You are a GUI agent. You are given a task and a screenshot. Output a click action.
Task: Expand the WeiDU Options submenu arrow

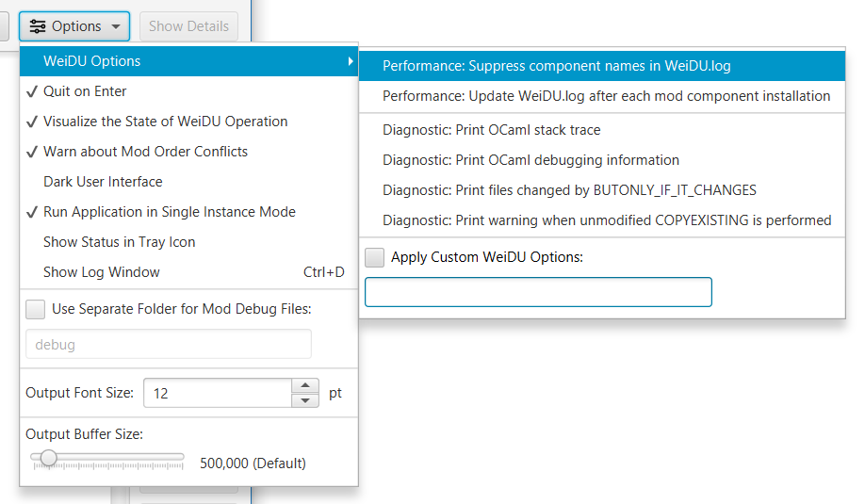point(351,61)
